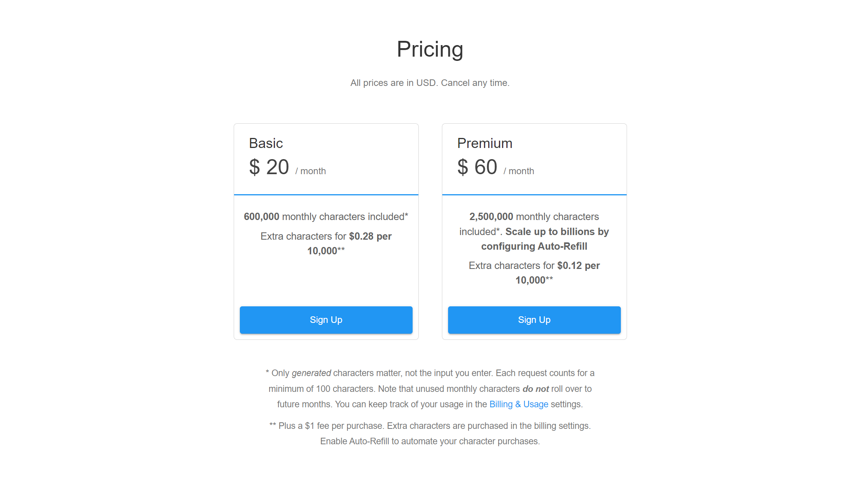Click the 600,000 monthly characters text
This screenshot has width=858, height=504.
click(326, 217)
